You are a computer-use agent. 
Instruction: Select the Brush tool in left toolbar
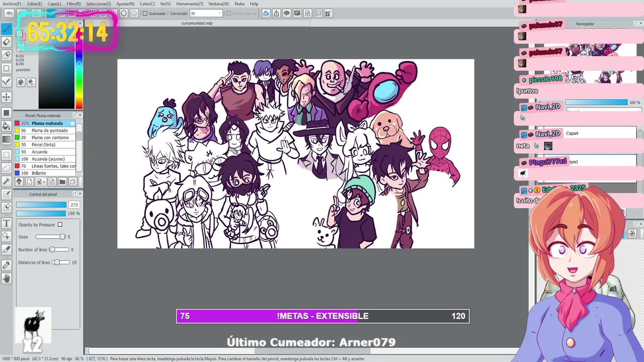tap(7, 29)
